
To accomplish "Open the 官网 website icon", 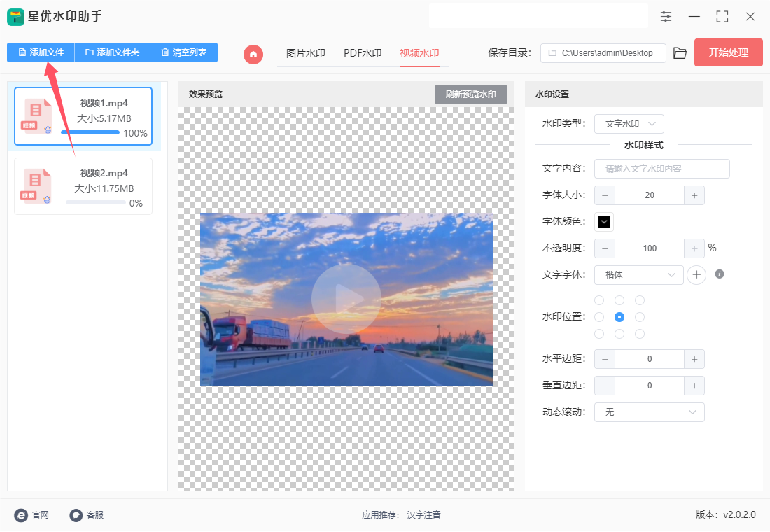I will pyautogui.click(x=21, y=514).
